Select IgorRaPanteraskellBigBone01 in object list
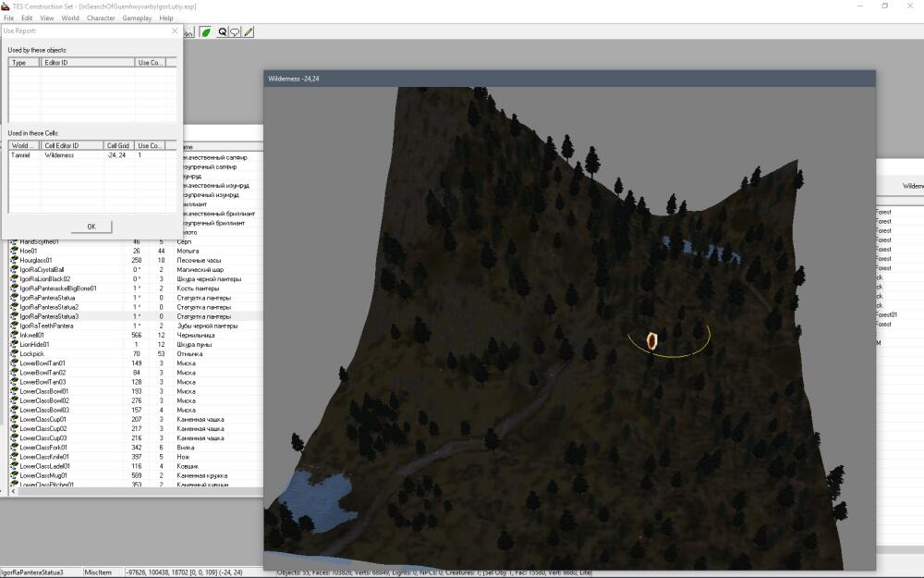The width and height of the screenshot is (924, 578). [57, 289]
